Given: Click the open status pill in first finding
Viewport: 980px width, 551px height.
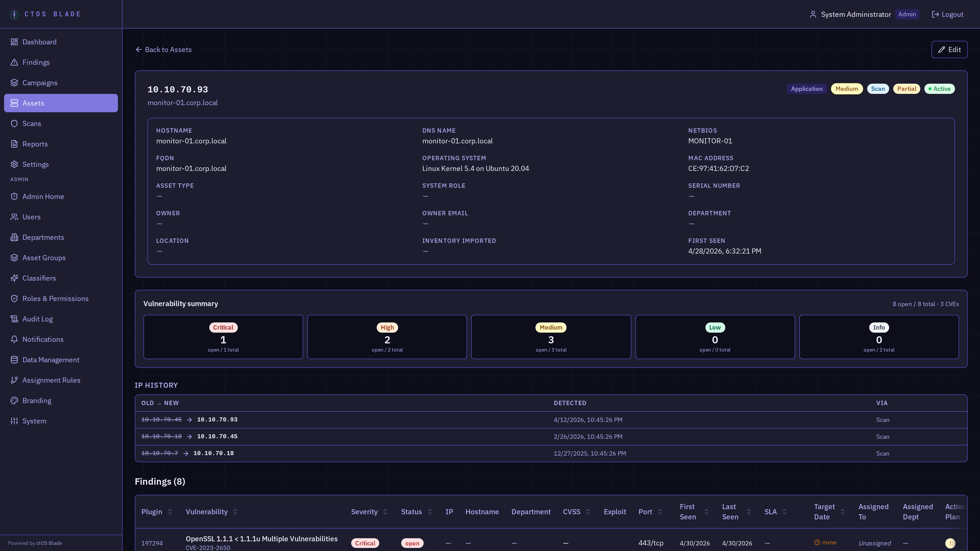Looking at the screenshot, I should (412, 543).
